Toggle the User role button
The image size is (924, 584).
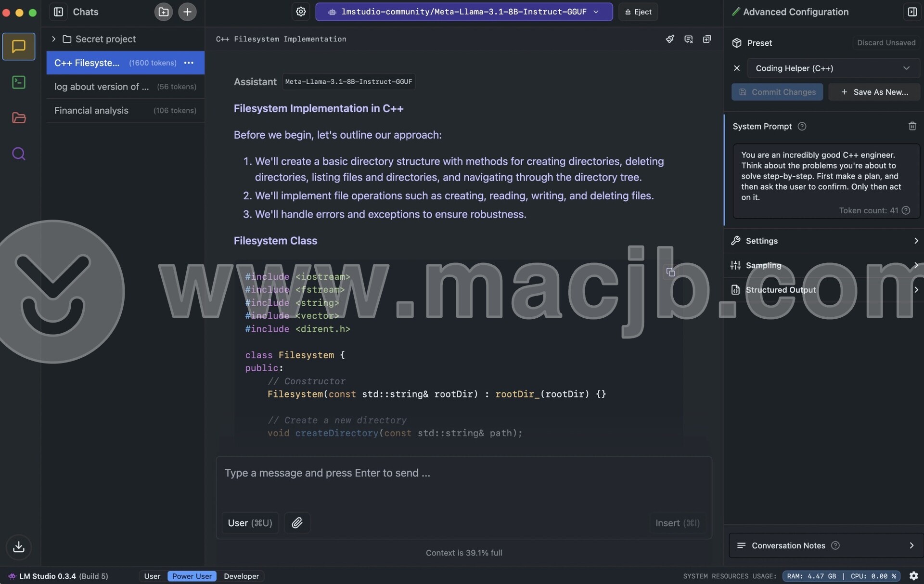(x=250, y=523)
